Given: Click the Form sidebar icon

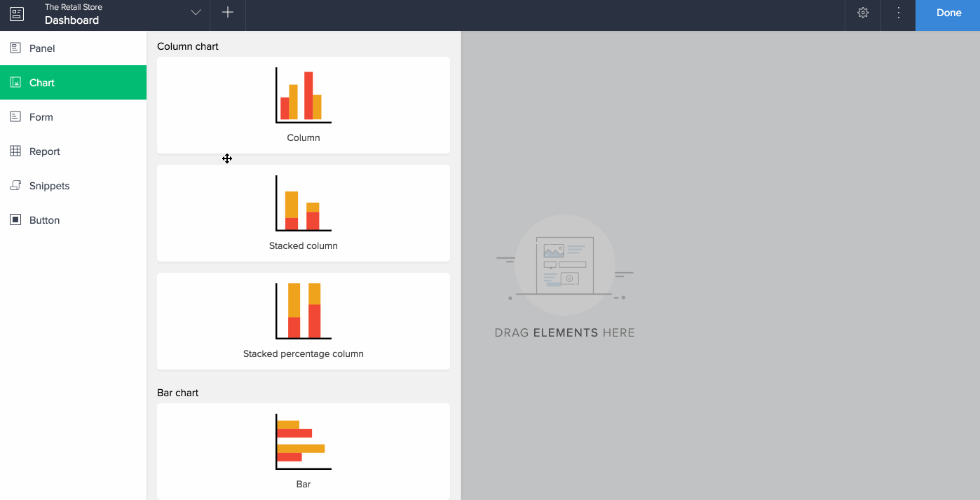Looking at the screenshot, I should coord(15,116).
